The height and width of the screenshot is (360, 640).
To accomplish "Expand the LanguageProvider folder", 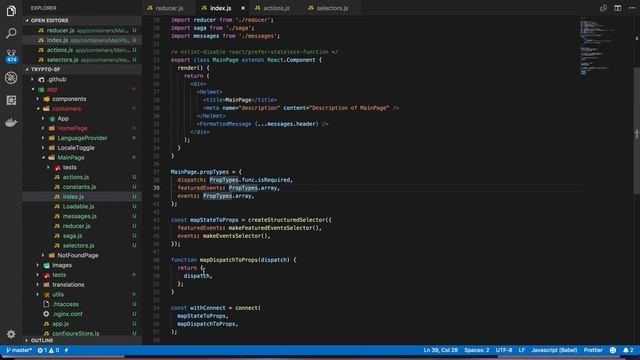I will [x=82, y=138].
